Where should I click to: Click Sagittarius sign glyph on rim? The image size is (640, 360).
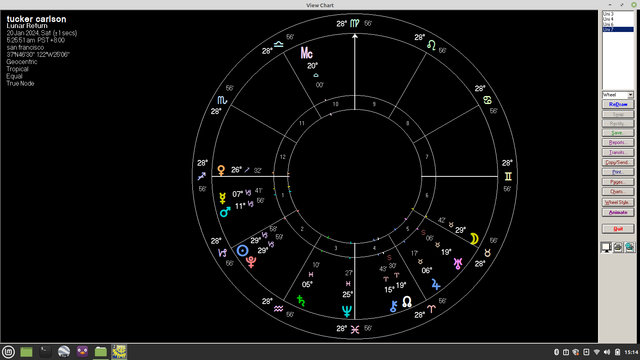pyautogui.click(x=202, y=176)
